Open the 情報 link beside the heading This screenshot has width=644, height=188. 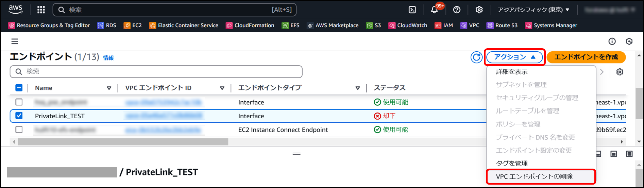tap(108, 58)
